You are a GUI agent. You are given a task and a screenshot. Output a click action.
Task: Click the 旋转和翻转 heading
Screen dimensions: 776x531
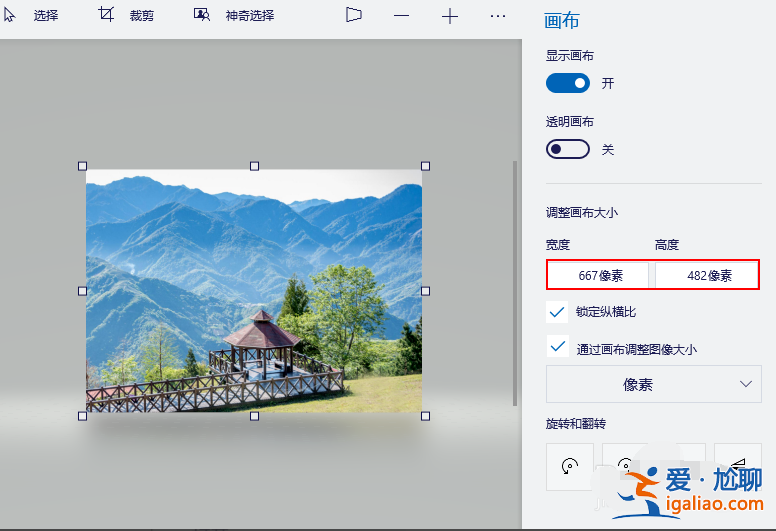pos(576,424)
